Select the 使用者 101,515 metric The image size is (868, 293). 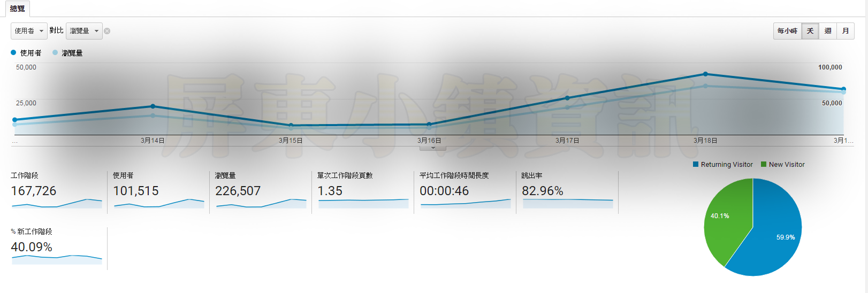pyautogui.click(x=158, y=192)
